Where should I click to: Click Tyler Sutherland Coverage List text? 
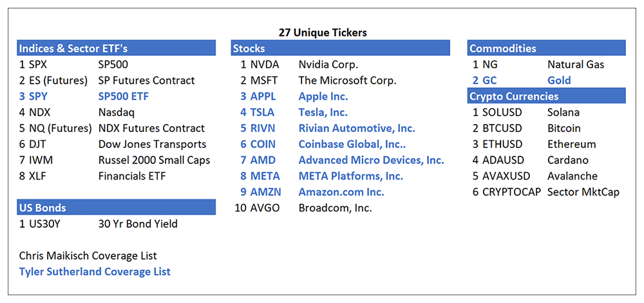coord(95,271)
